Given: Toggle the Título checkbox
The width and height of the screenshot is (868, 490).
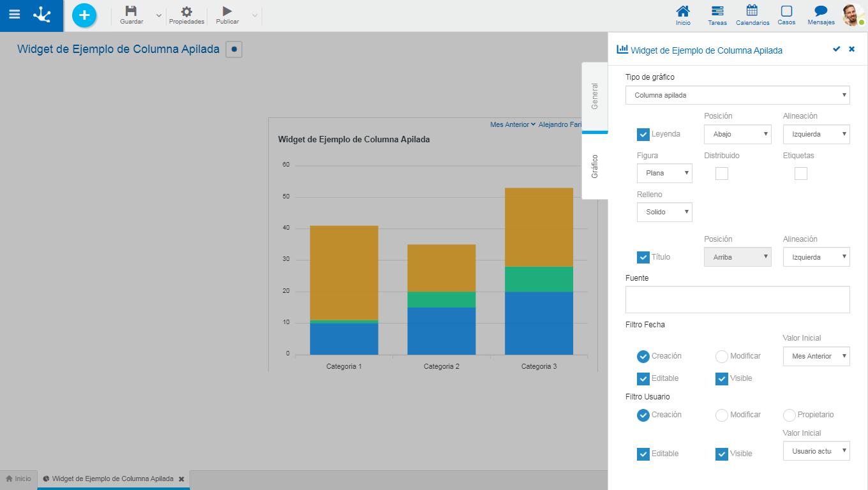Looking at the screenshot, I should pyautogui.click(x=643, y=258).
